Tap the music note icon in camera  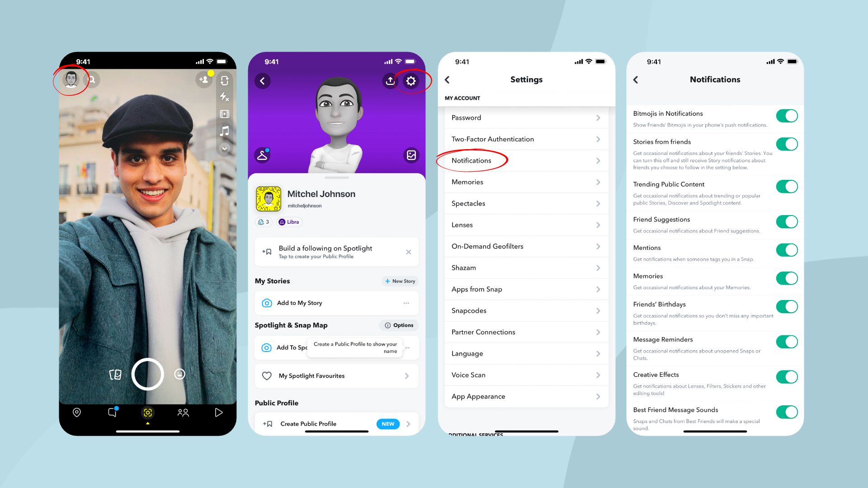[x=224, y=131]
